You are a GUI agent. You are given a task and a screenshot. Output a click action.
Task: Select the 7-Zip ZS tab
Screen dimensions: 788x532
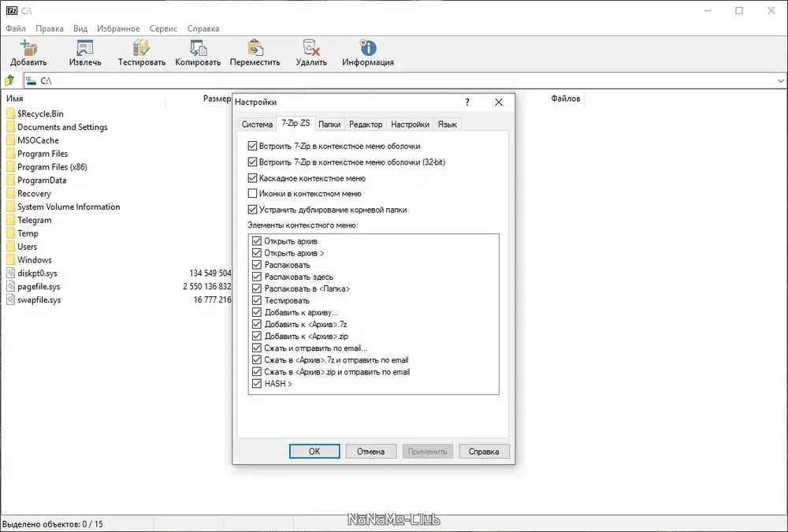click(x=295, y=123)
